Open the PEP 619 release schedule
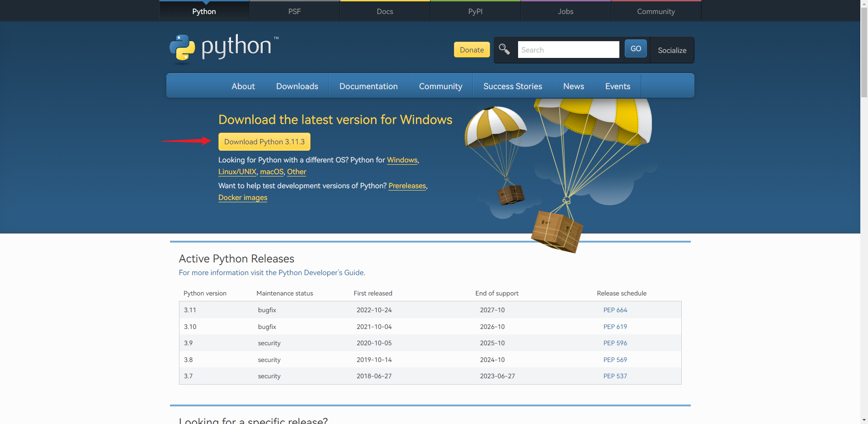Screen dimensions: 868x424 click(615, 327)
